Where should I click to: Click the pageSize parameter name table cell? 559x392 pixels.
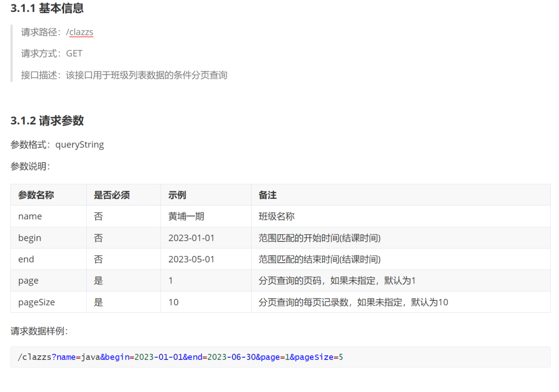tap(37, 302)
